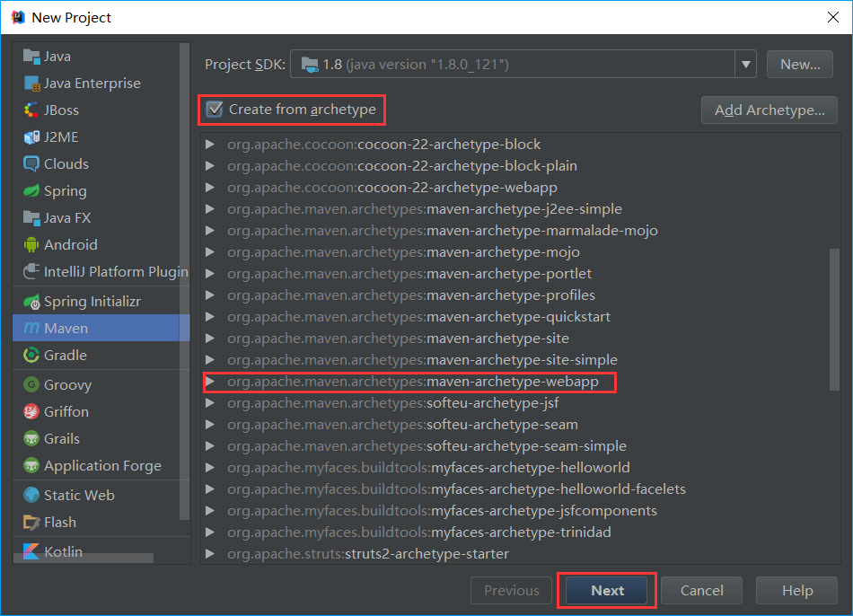Click the project types vertical scrollbar
Screen dimensions: 853x616
coord(184,281)
